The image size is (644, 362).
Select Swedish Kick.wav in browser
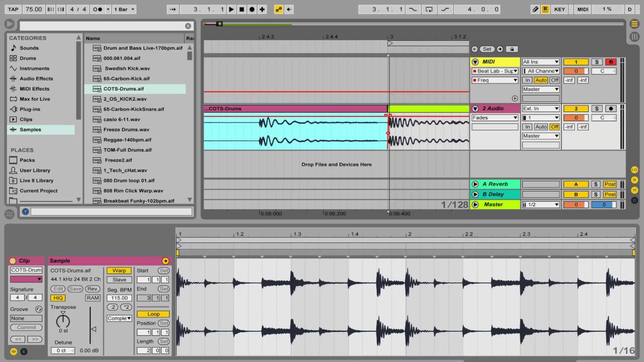pos(127,68)
